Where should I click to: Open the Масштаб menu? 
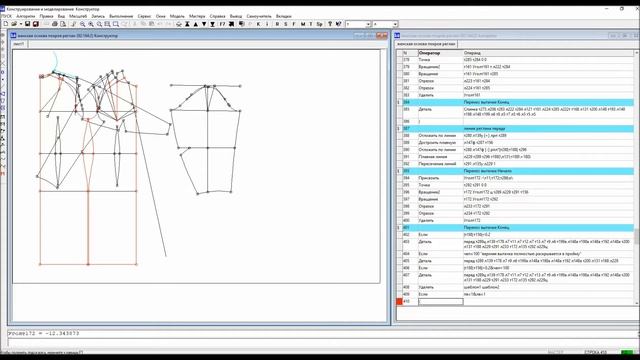[x=78, y=16]
